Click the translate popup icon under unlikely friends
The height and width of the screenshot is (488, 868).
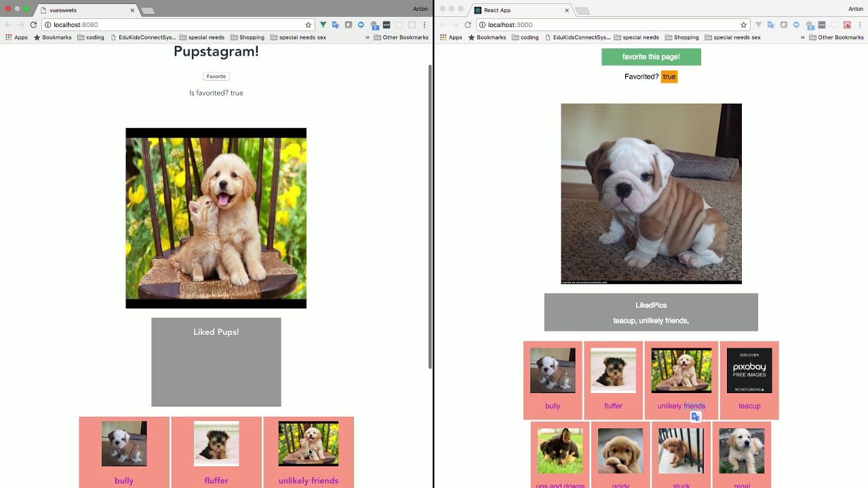(x=696, y=417)
